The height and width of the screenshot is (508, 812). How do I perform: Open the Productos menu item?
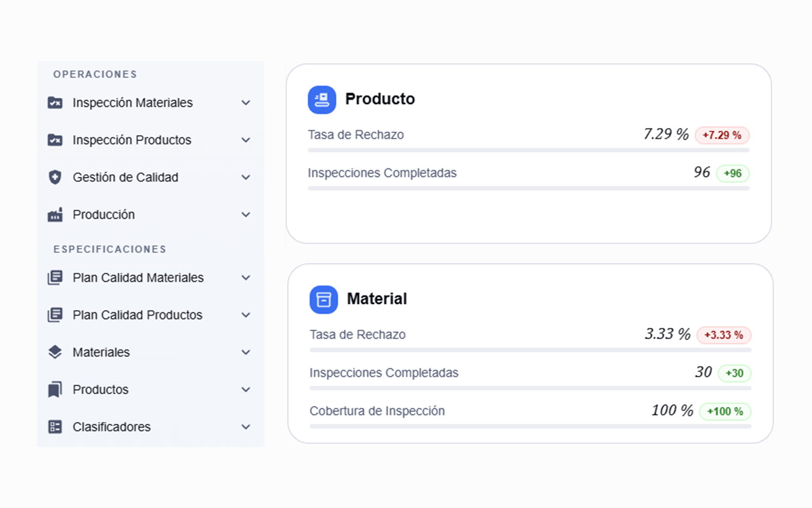[150, 390]
